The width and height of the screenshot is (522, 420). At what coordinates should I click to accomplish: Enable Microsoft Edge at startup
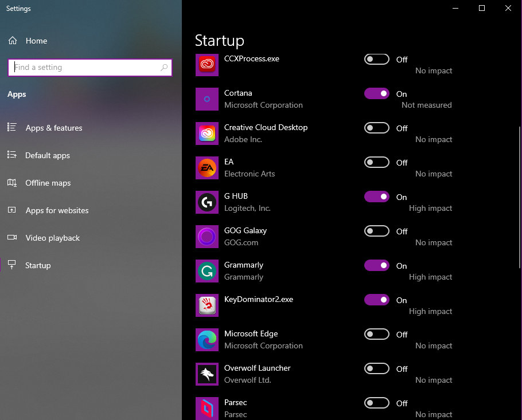point(377,334)
